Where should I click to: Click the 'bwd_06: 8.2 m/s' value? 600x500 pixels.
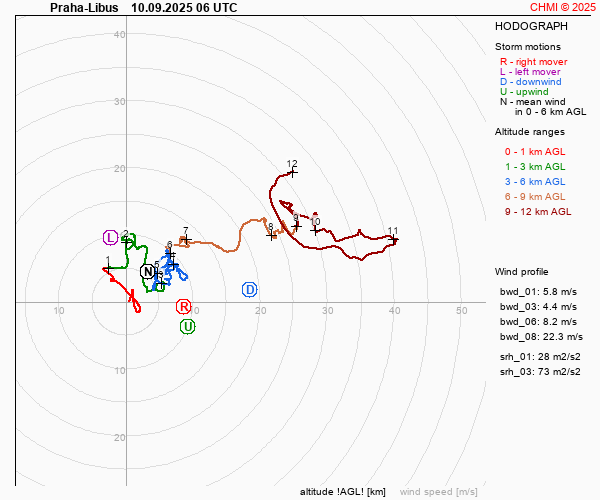[x=538, y=321]
